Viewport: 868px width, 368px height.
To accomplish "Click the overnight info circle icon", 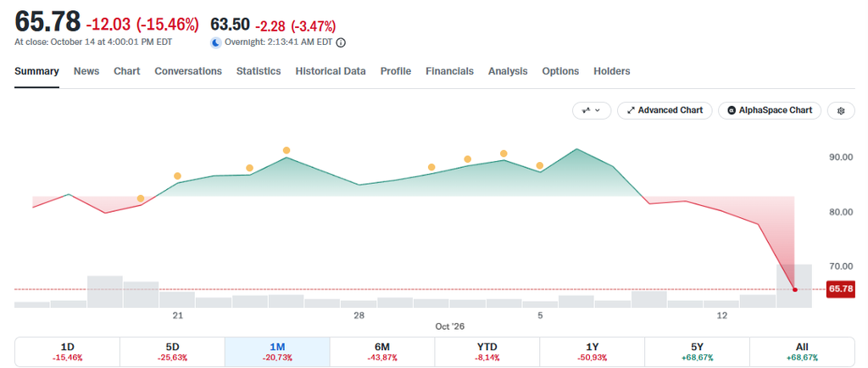I will tap(341, 42).
